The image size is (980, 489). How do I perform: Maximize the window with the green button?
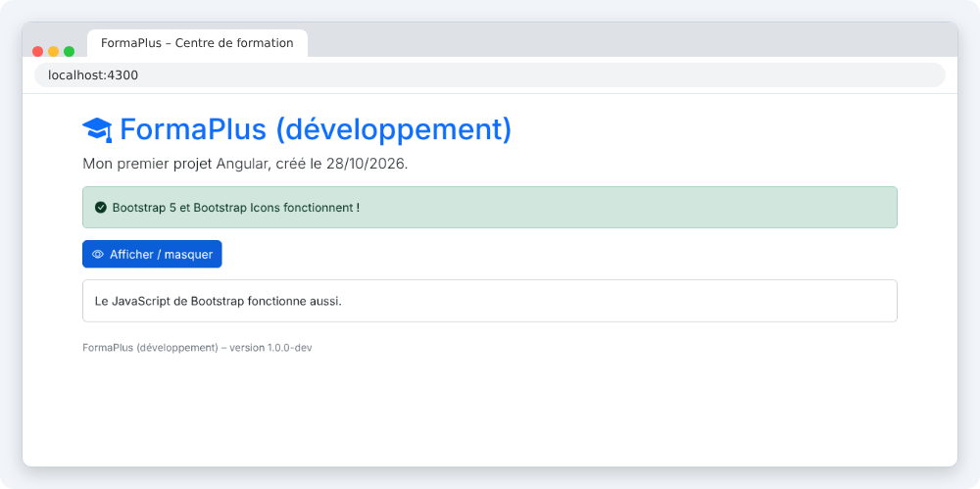[x=69, y=51]
